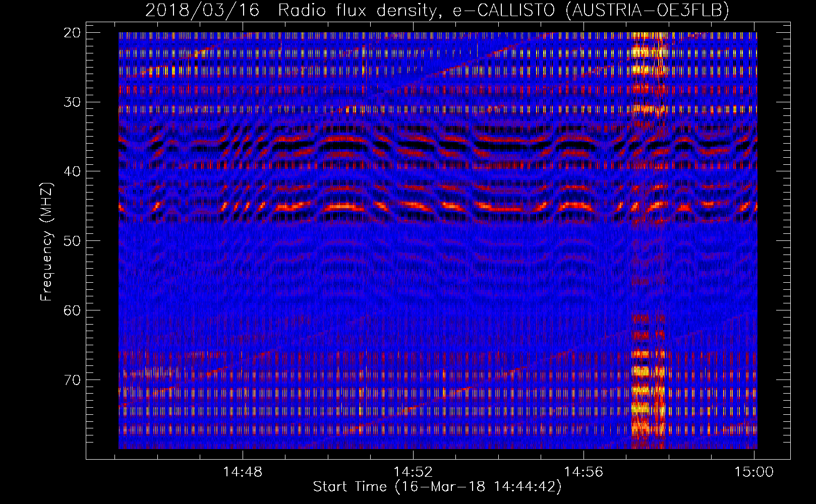Click the 'Frequency (MHZ)' axis label

click(46, 241)
